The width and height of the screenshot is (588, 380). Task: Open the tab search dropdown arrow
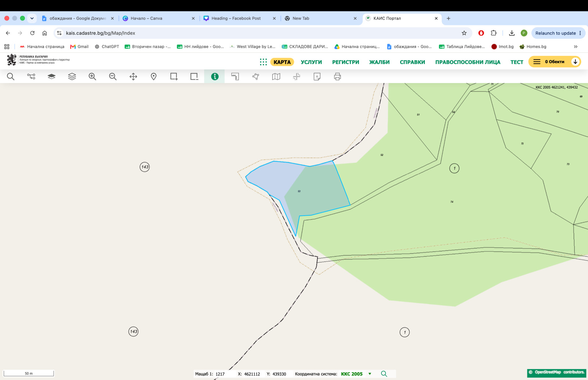pos(32,18)
